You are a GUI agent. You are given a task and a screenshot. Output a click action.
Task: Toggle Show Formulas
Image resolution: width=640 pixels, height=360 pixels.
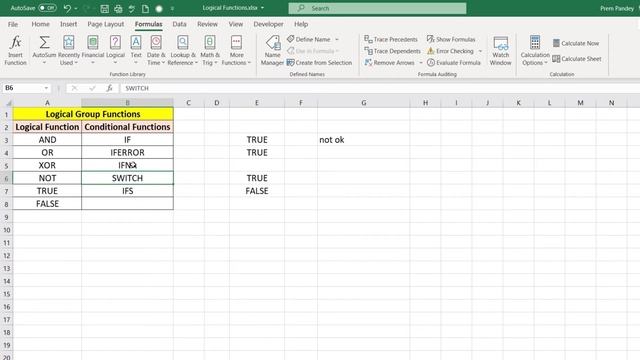point(451,39)
